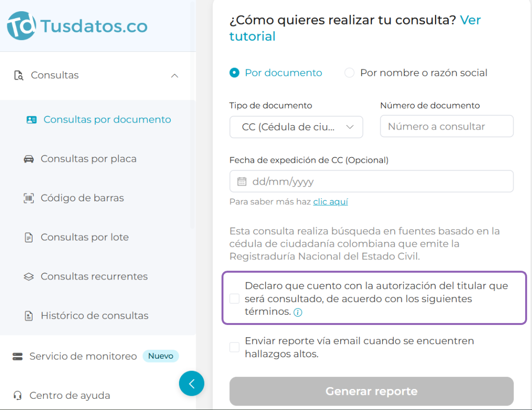Click the ID card icon beside Consultas por documento
532x410 pixels.
[32, 120]
